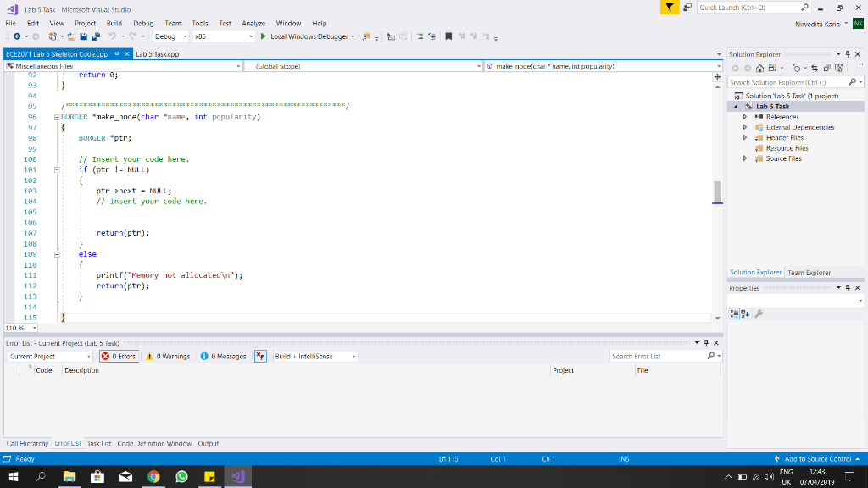Click the Toggle Bookmark icon
Screen dimensions: 868x488
pos(448,36)
